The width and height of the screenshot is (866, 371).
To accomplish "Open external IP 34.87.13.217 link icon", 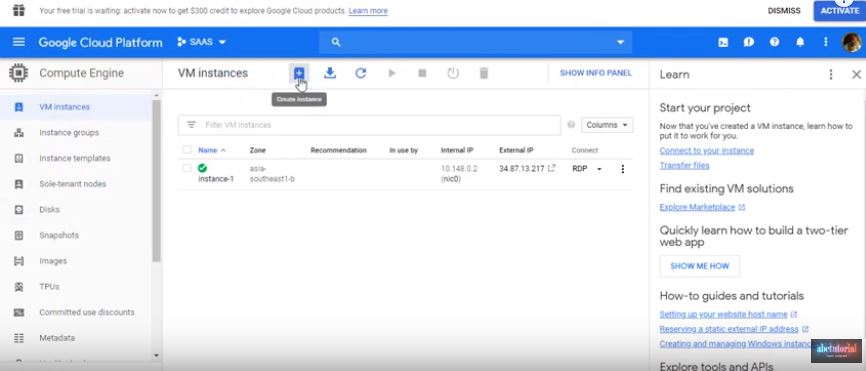I will pos(551,168).
